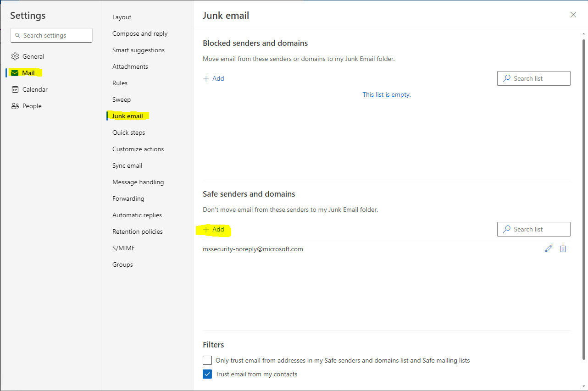Open Sweep settings
The width and height of the screenshot is (588, 391).
click(x=122, y=99)
